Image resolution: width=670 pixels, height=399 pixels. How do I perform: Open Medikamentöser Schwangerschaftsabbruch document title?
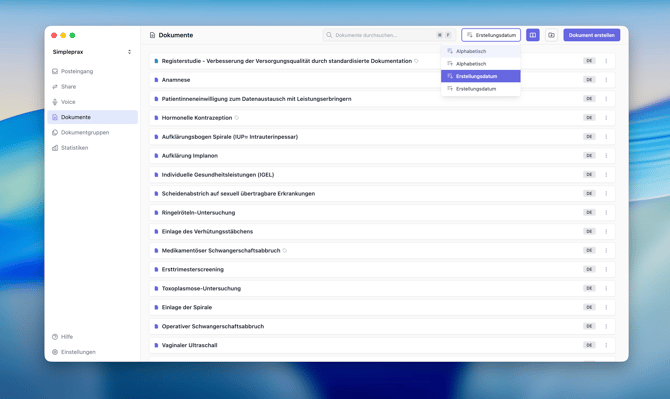click(x=221, y=250)
